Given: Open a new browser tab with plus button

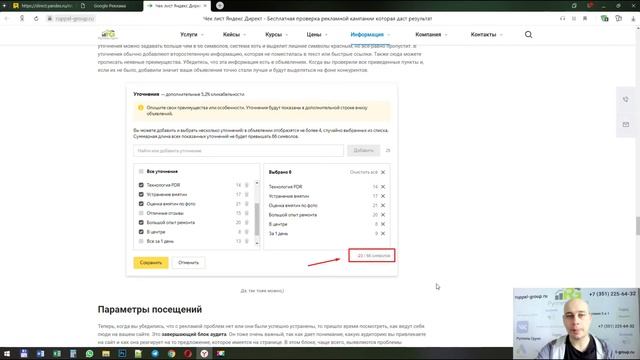Looking at the screenshot, I should point(220,6).
